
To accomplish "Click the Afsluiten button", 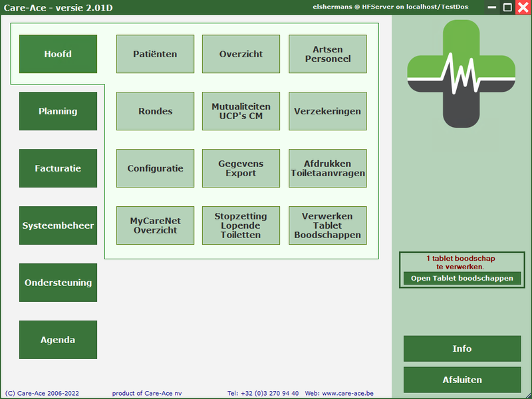I will click(462, 380).
